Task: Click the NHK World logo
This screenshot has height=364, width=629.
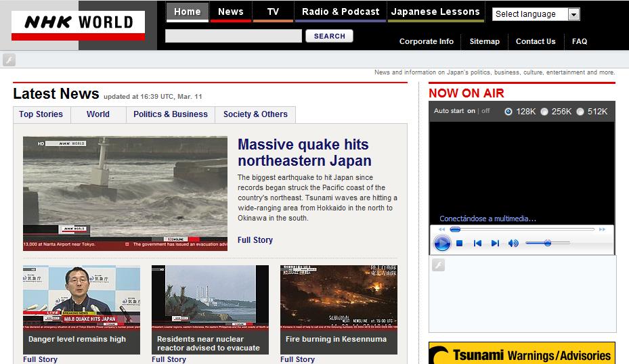Action: click(x=79, y=24)
